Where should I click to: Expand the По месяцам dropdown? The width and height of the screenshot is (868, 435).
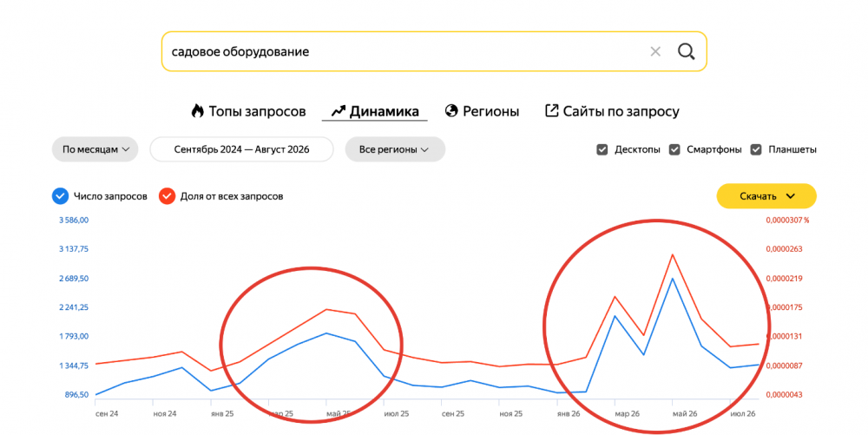[x=95, y=149]
